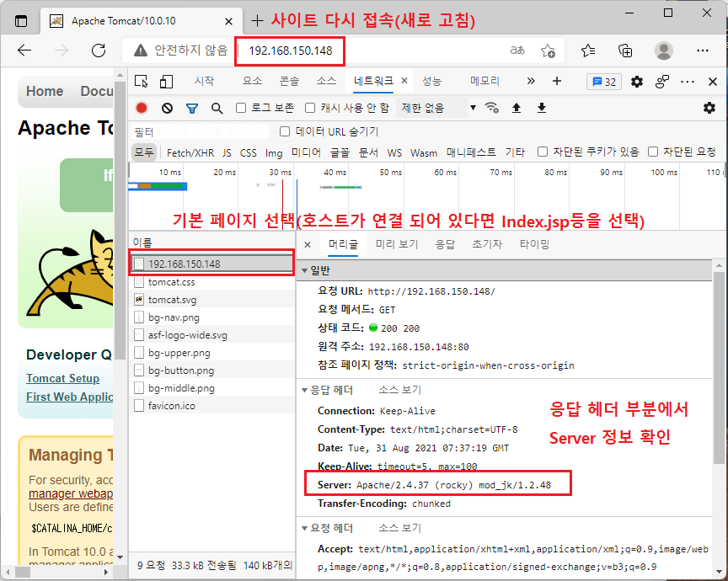
Task: Switch to the 콘솔 tab
Action: point(289,81)
